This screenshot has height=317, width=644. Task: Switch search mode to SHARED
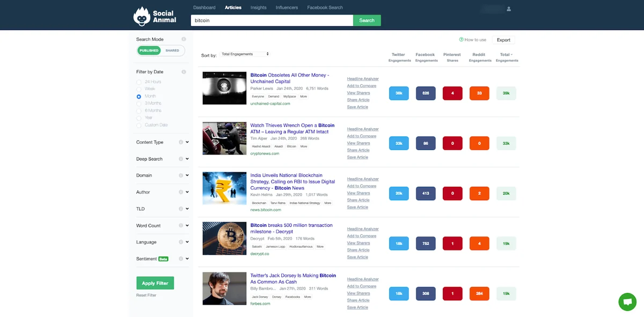(x=172, y=50)
